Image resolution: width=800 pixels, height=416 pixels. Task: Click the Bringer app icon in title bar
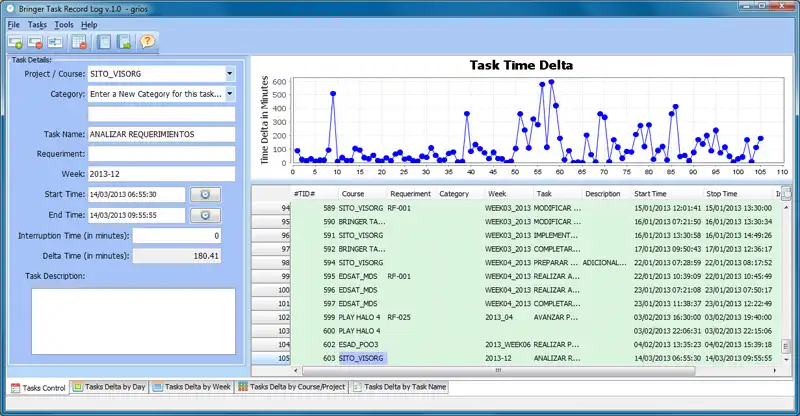(10, 8)
